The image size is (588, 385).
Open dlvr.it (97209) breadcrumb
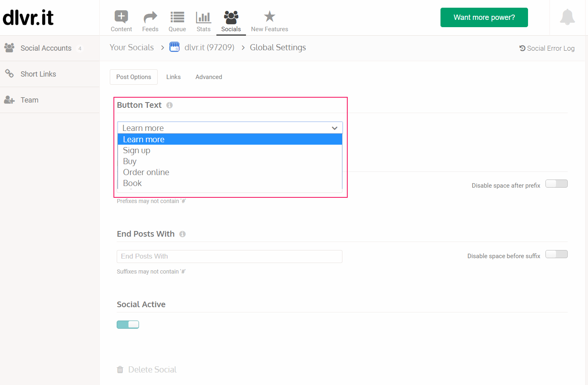pos(210,47)
